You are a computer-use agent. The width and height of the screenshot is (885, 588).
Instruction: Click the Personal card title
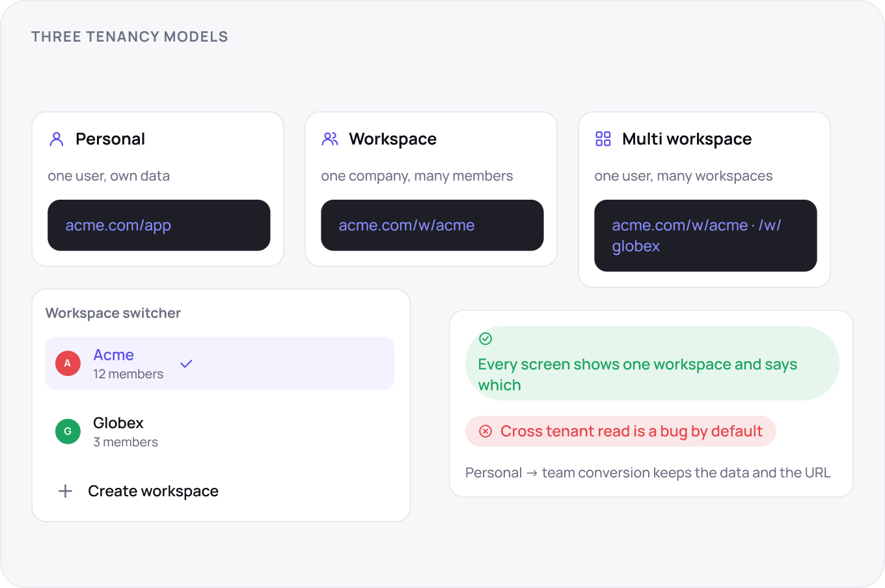click(110, 139)
